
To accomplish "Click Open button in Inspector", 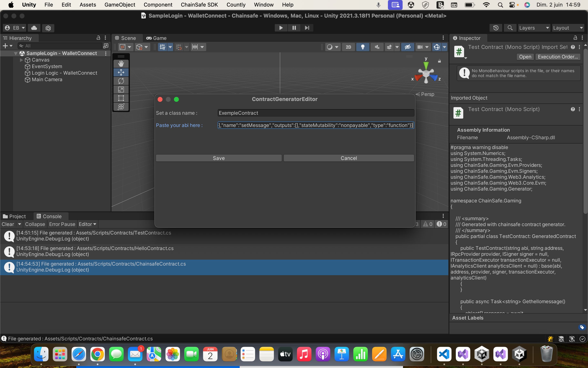I will (525, 57).
